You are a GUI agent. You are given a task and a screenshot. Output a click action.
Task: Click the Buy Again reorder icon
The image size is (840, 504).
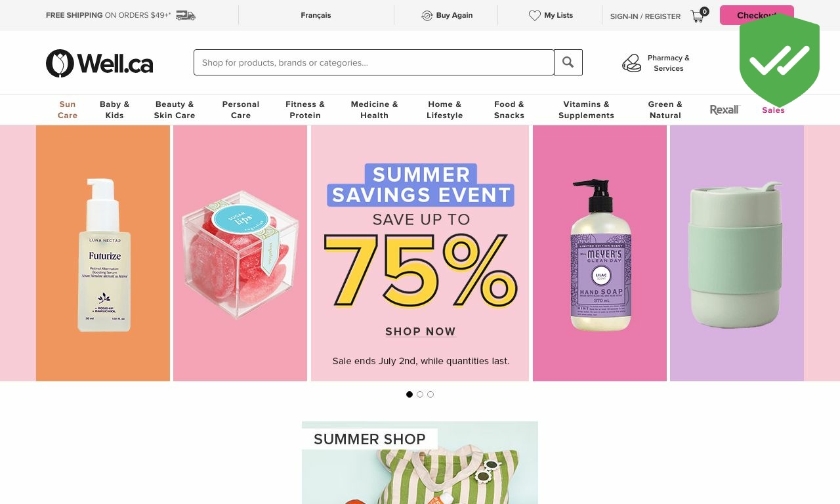(427, 16)
